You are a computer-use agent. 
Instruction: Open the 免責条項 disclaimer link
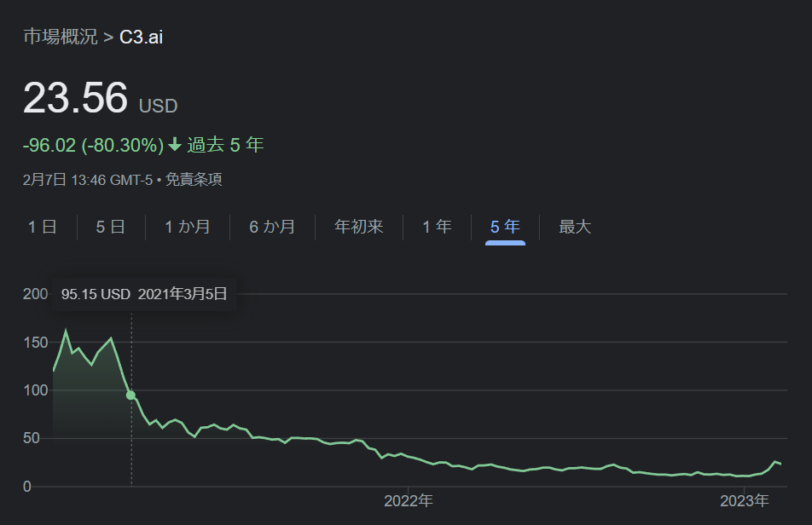[x=194, y=180]
